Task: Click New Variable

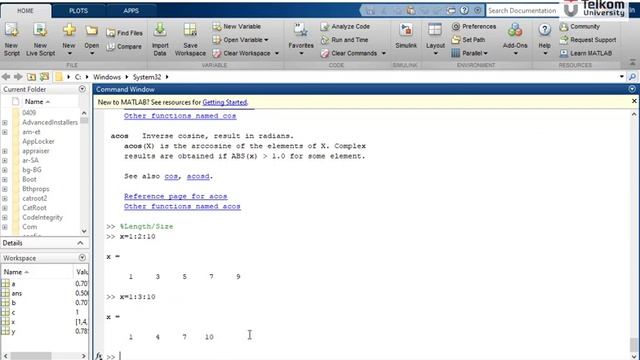Action: tap(236, 27)
